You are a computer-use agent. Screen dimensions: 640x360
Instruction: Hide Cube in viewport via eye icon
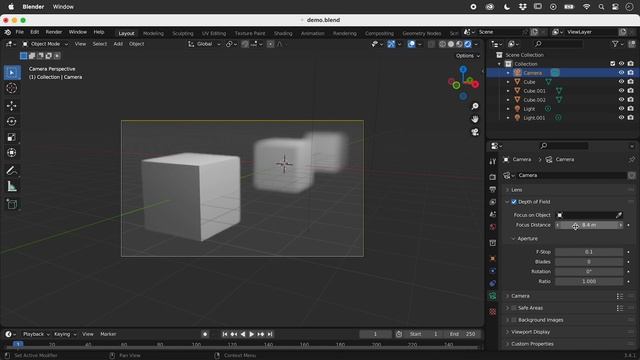pos(621,82)
